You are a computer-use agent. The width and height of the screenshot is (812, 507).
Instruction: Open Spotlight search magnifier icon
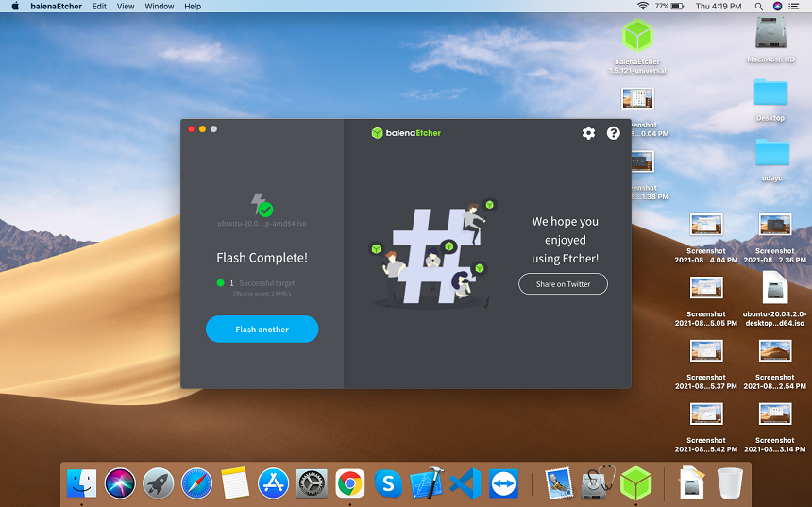coord(759,7)
